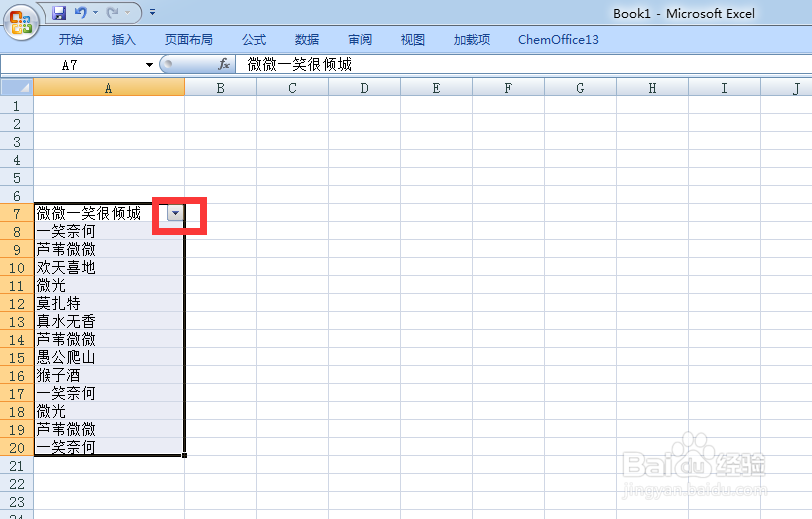
Task: Open the 审阅 tab
Action: (x=360, y=39)
